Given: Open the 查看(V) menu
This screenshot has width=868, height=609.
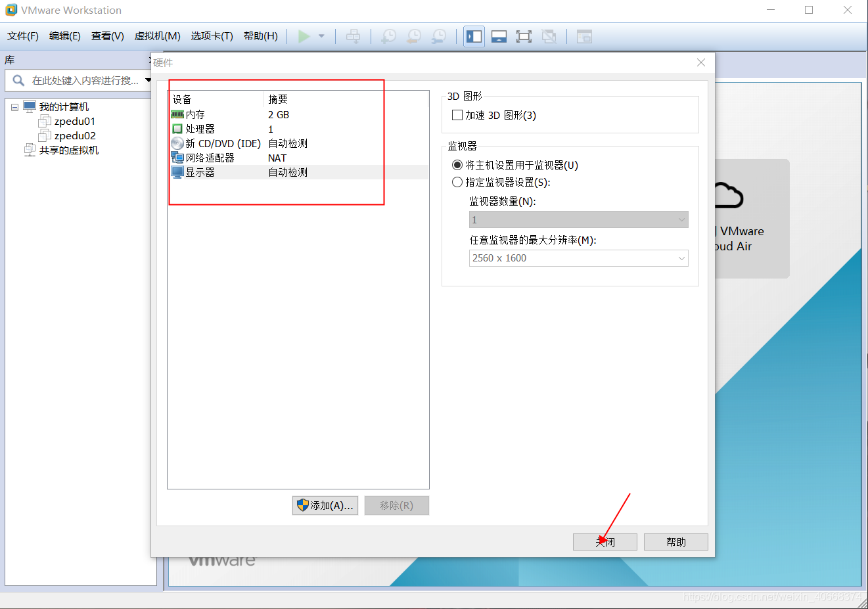Looking at the screenshot, I should point(108,36).
